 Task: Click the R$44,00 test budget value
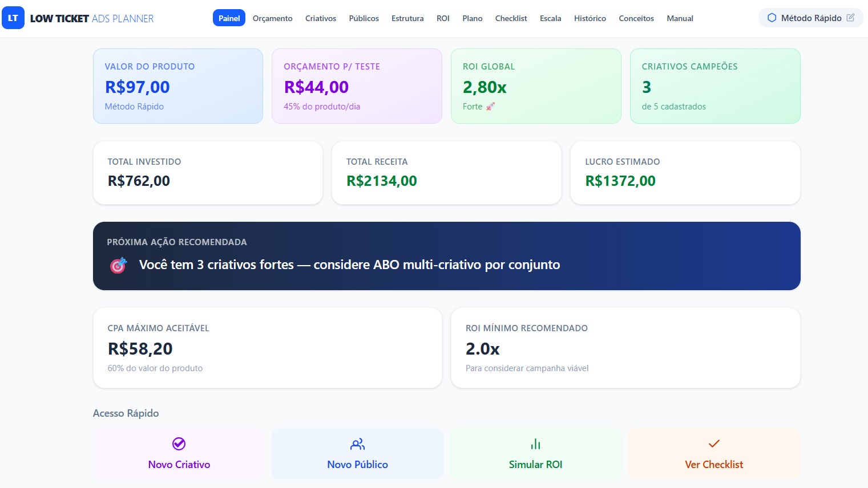[316, 87]
